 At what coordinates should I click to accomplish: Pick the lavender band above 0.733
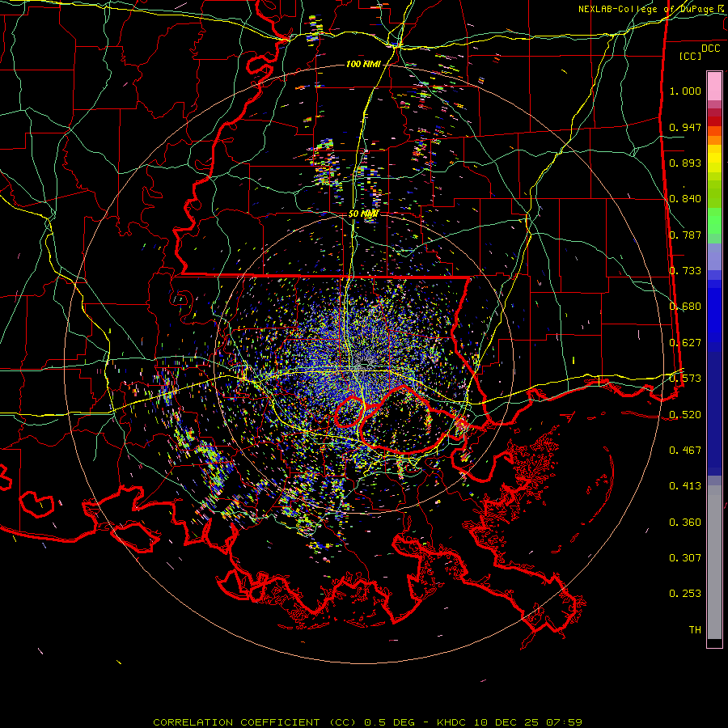(714, 256)
